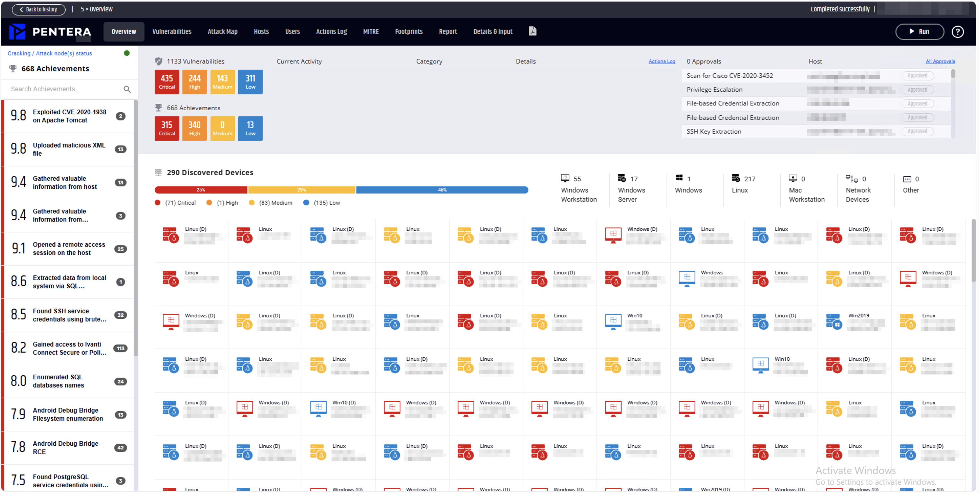Click the green attack node status indicator
The width and height of the screenshot is (980, 493).
(127, 53)
